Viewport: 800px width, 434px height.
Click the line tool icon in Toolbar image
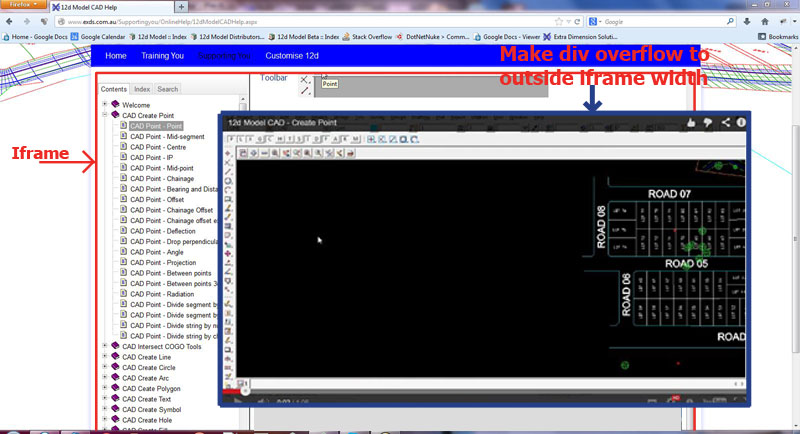pyautogui.click(x=305, y=91)
